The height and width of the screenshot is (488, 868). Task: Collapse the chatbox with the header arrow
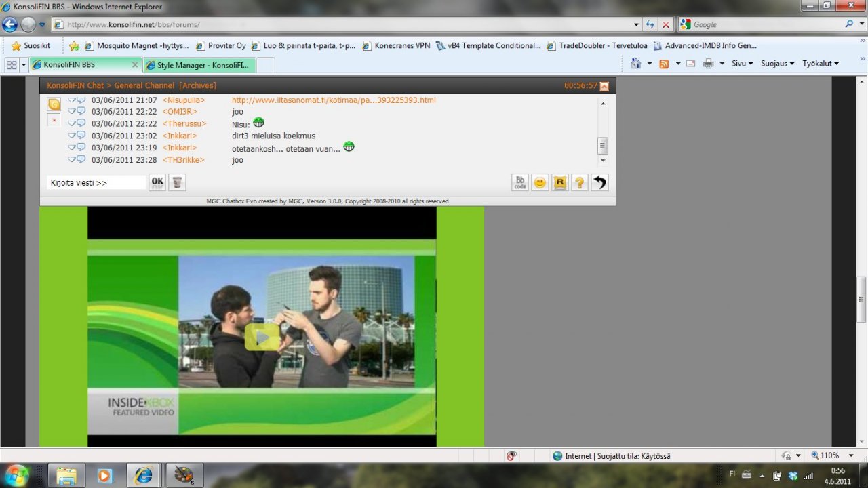(x=604, y=86)
